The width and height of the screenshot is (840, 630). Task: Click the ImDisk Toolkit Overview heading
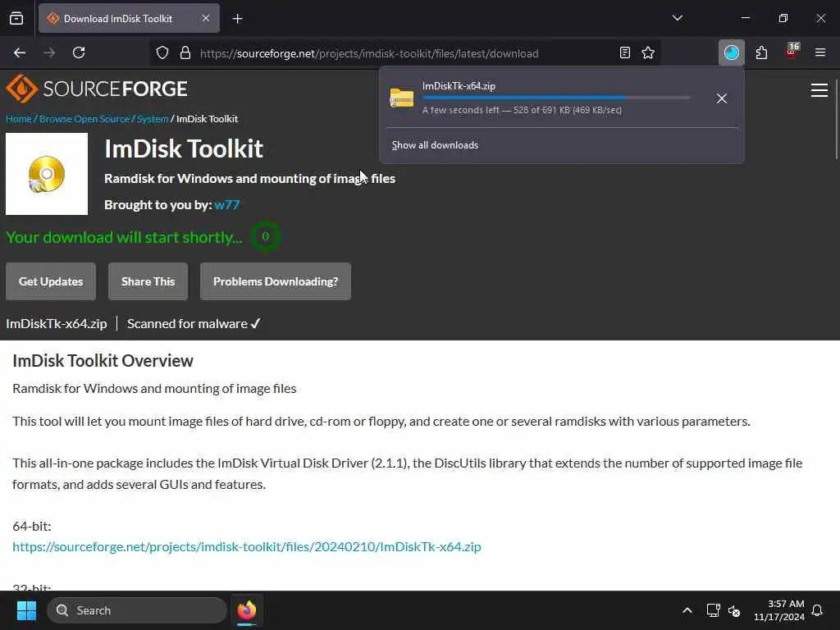coord(103,361)
